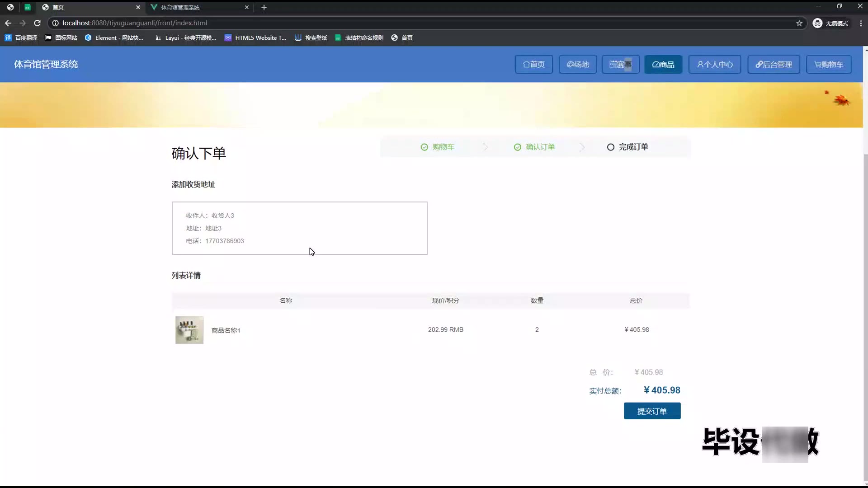This screenshot has height=488, width=868.
Task: Click the browser back arrow
Action: coord(8,23)
